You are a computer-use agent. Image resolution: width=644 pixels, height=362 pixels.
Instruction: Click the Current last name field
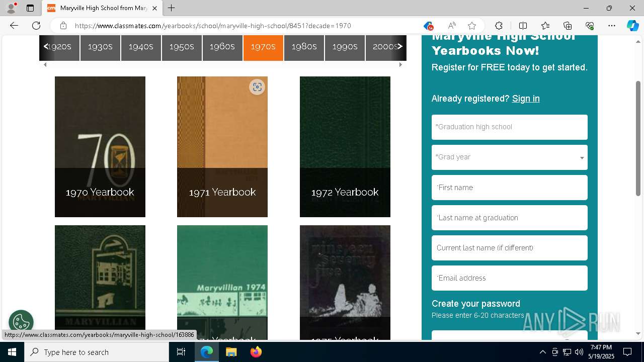click(x=509, y=248)
